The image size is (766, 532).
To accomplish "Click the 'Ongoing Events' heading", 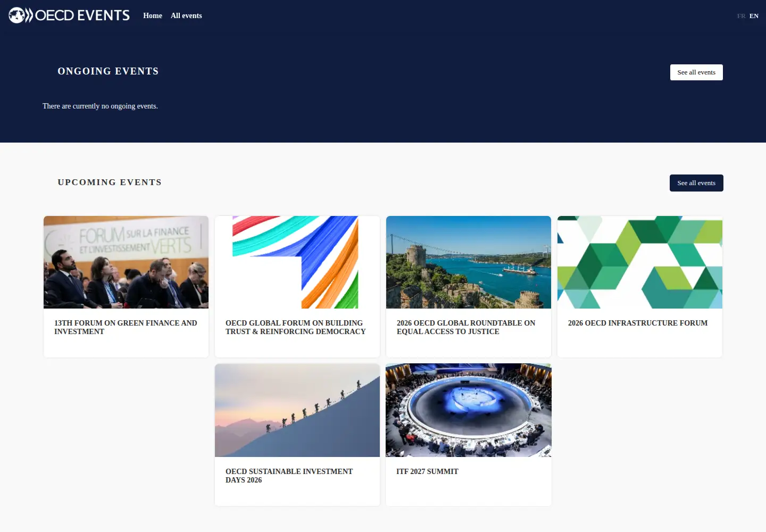I will point(108,71).
